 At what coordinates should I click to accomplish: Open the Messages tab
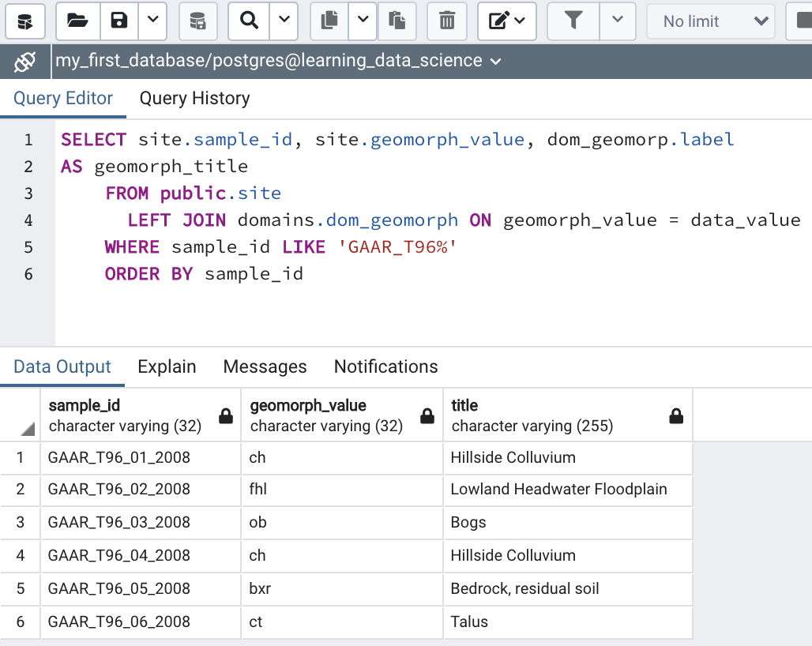(265, 366)
